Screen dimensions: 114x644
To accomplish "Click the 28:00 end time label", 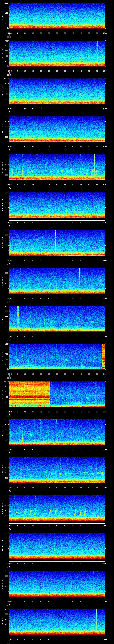I will tap(105, 525).
